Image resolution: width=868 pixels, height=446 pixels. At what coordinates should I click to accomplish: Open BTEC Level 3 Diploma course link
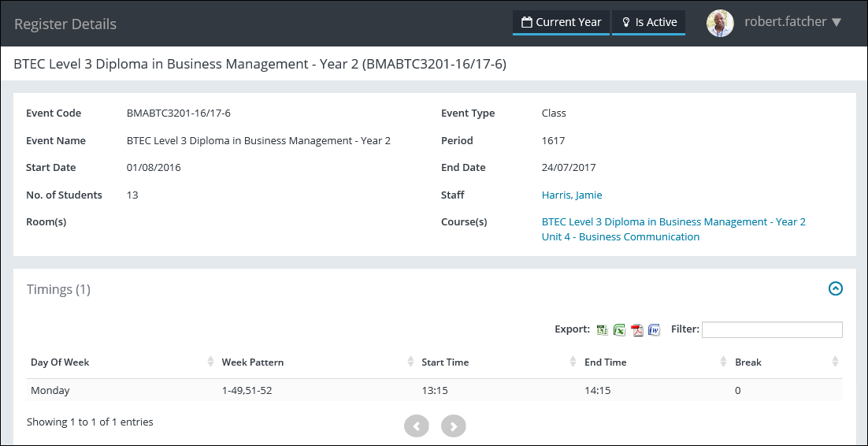coord(673,222)
